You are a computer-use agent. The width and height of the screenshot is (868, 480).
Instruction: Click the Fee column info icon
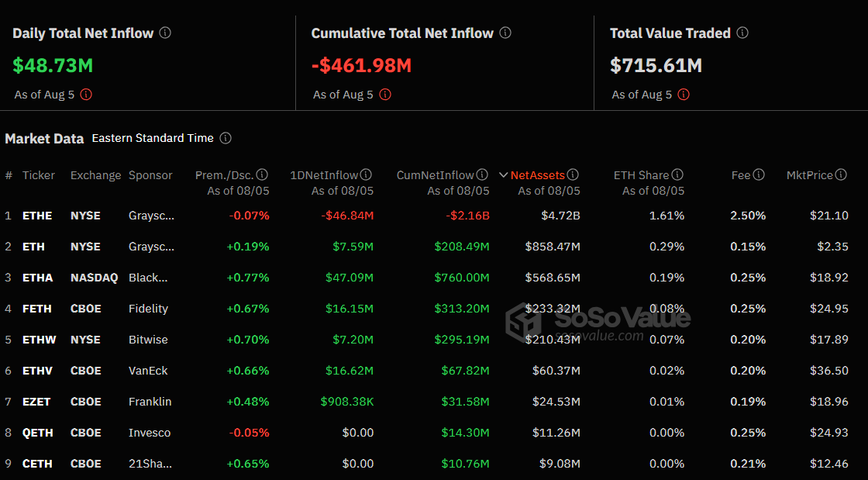coord(759,175)
